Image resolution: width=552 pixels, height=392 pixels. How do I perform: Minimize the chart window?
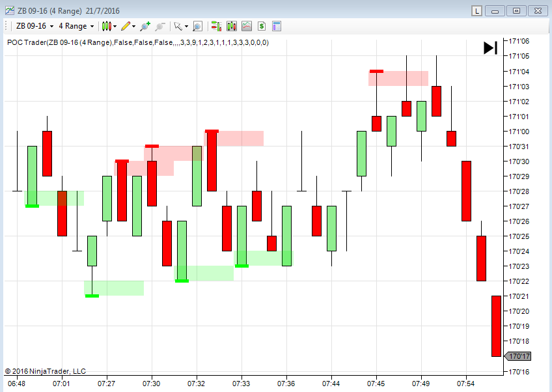coord(495,11)
